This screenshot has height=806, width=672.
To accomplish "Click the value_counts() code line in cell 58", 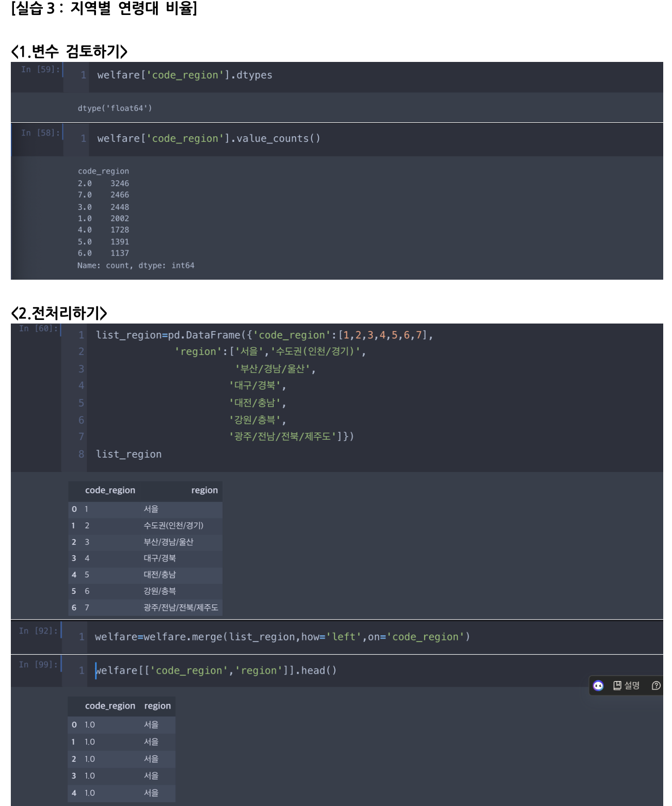I will pyautogui.click(x=209, y=138).
